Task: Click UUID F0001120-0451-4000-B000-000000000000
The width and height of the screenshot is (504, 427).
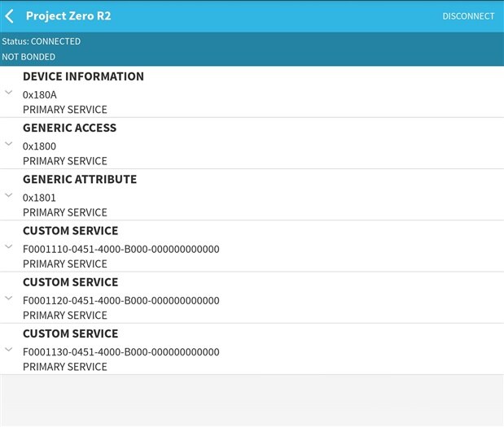Action: click(x=121, y=300)
